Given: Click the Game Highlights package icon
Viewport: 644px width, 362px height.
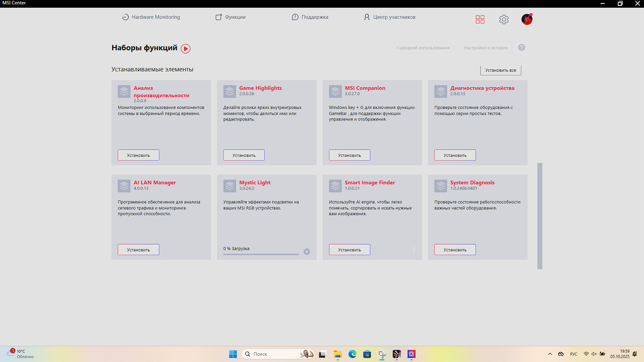Looking at the screenshot, I should (230, 91).
